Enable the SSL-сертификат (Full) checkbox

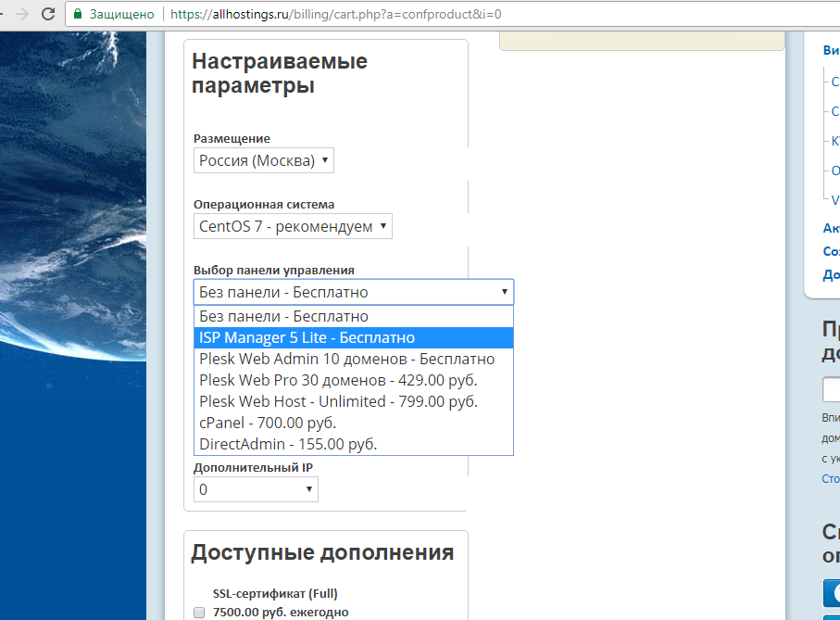[x=199, y=613]
